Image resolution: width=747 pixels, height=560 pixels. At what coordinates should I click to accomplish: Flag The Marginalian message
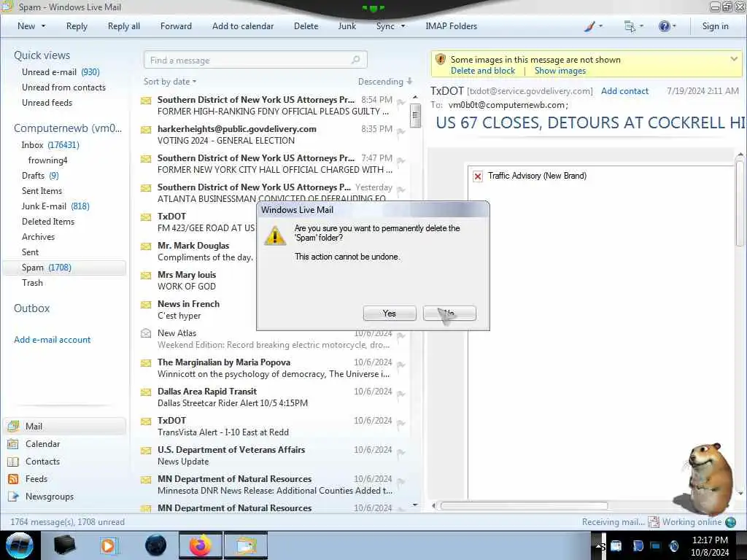tap(401, 365)
